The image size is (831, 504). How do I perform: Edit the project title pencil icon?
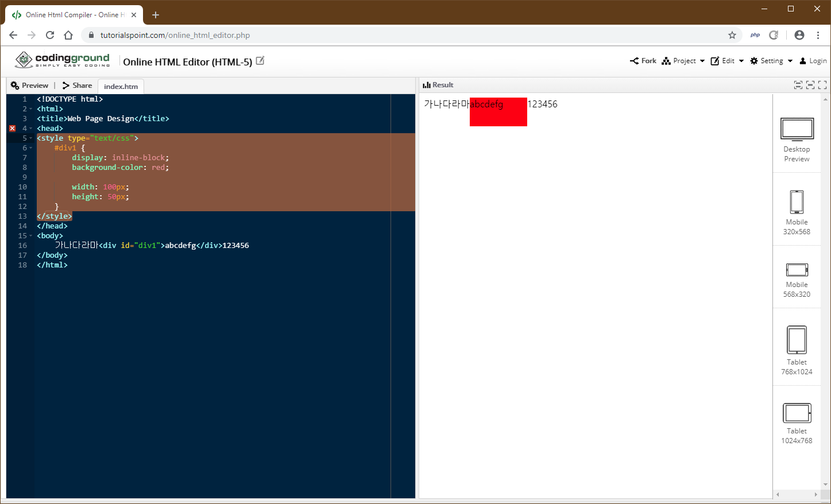click(x=260, y=60)
